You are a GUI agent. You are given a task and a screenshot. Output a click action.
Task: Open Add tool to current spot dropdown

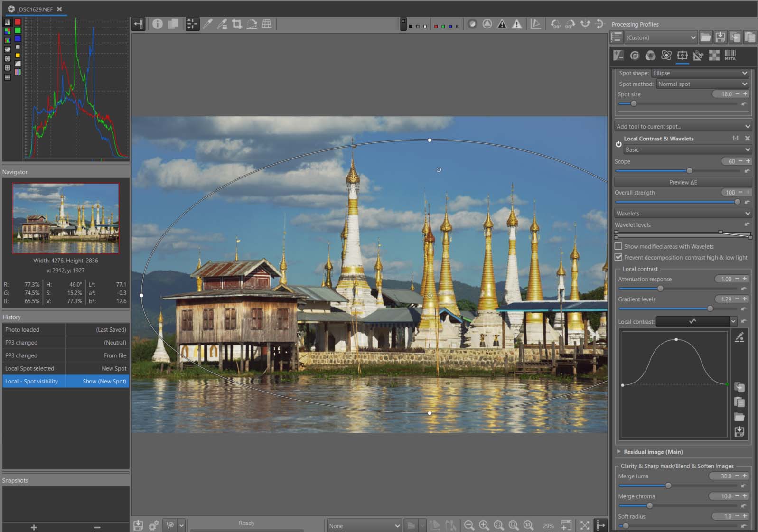[683, 126]
